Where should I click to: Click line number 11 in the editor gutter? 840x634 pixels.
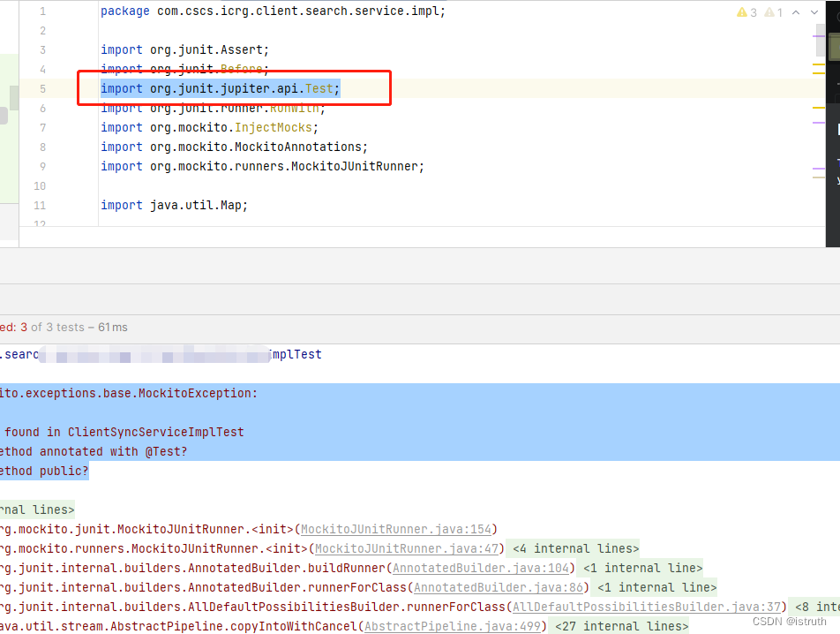click(39, 205)
